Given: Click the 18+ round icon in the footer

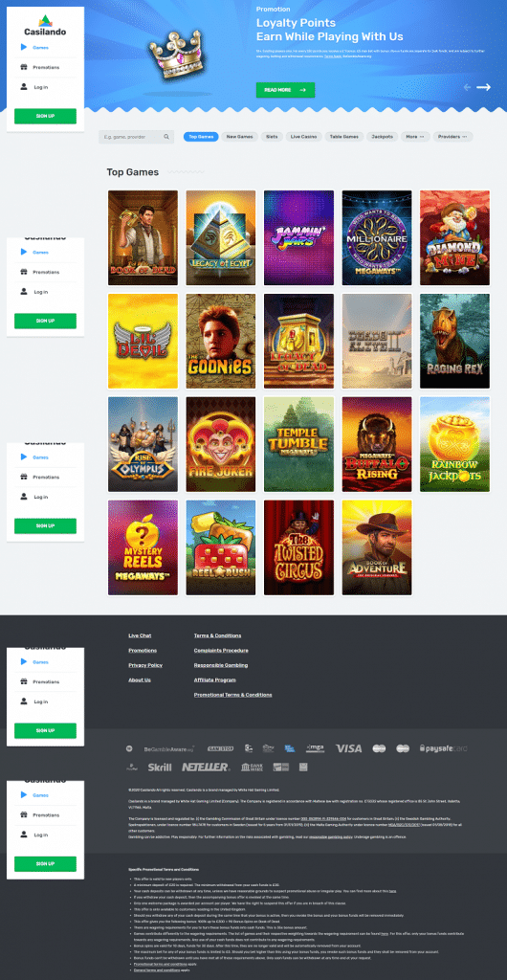Looking at the screenshot, I should pos(129,748).
